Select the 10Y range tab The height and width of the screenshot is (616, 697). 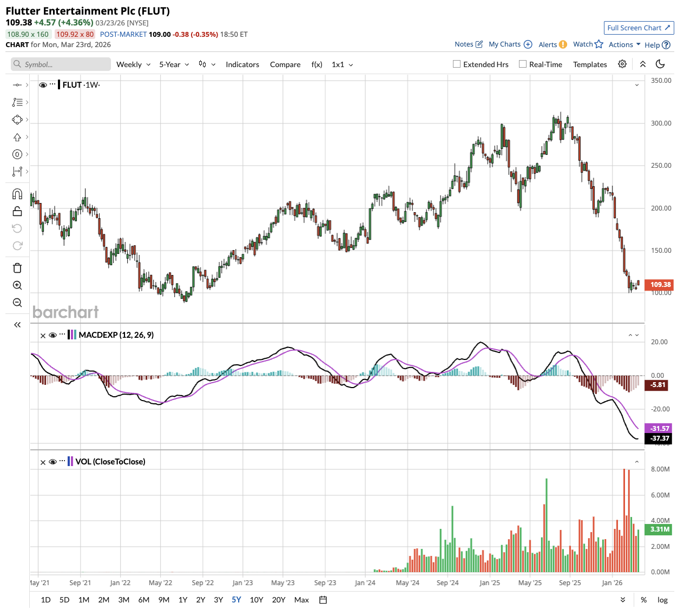pyautogui.click(x=257, y=600)
